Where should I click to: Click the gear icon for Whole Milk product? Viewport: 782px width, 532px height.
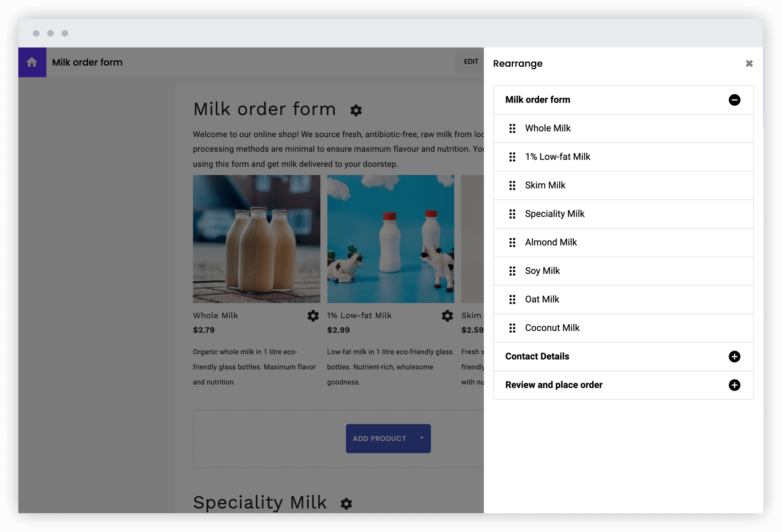tap(313, 316)
